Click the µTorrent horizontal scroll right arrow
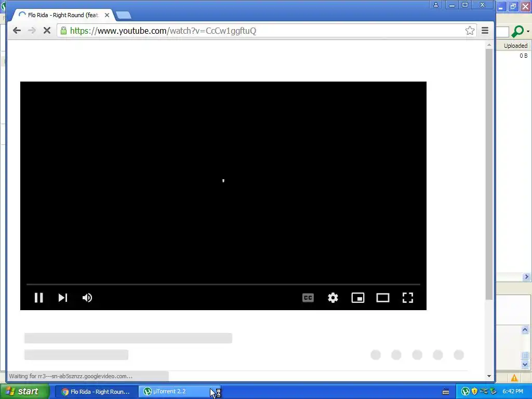 click(527, 277)
